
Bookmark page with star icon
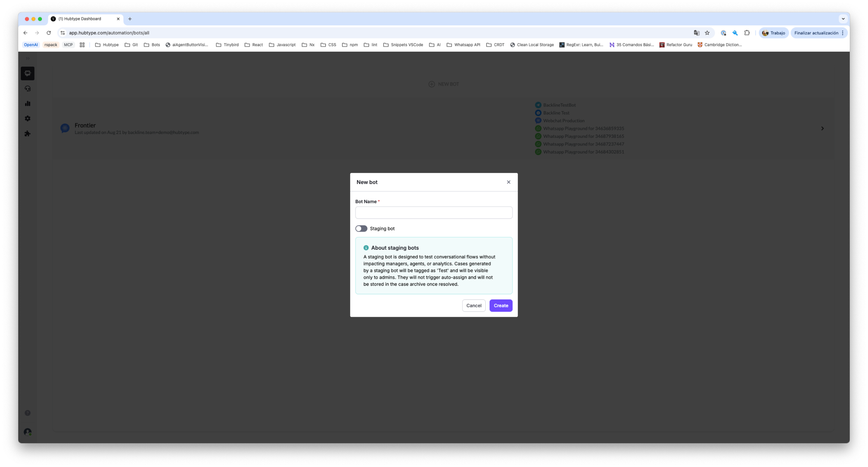[707, 33]
